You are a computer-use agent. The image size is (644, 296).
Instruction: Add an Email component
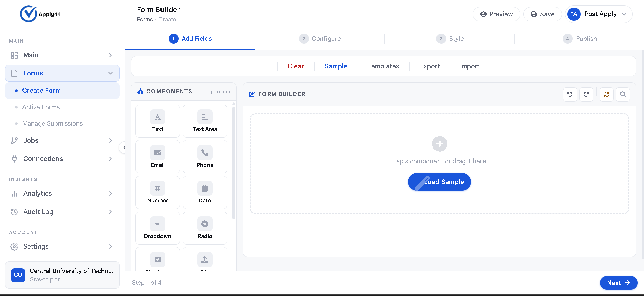(157, 157)
